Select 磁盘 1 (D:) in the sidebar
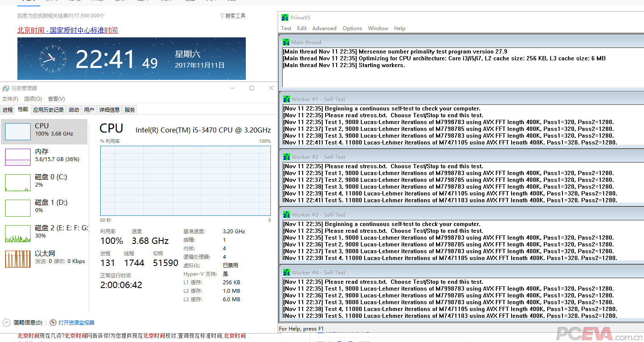 (x=45, y=208)
